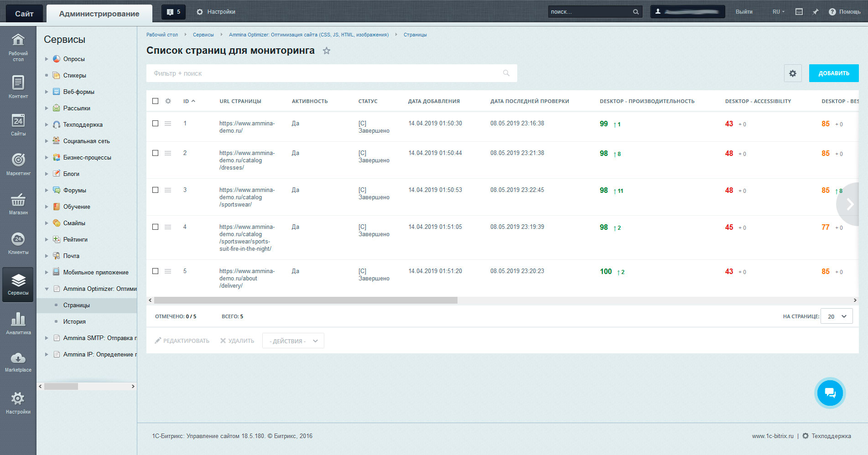Click the Ammina Optimizer breadcrumb link
The image size is (868, 455).
pos(309,35)
